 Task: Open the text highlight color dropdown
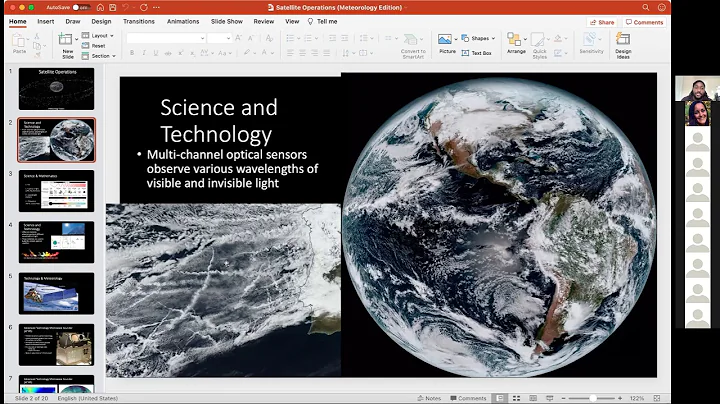click(255, 53)
